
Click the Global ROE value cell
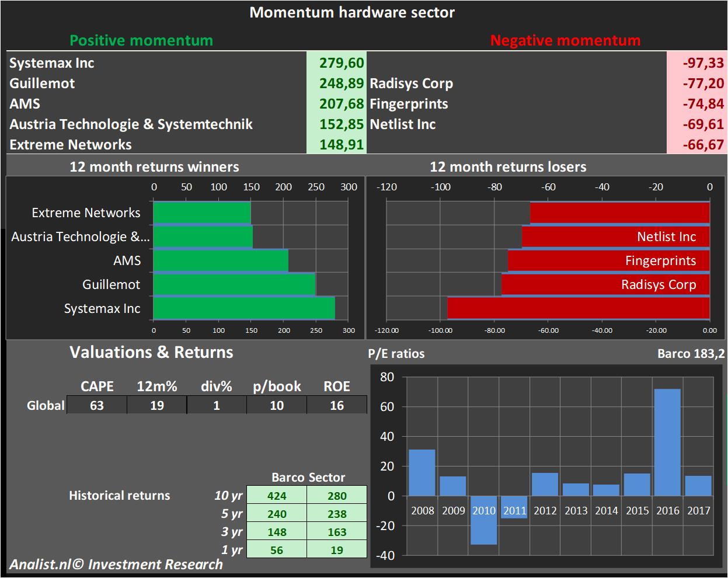(x=337, y=405)
